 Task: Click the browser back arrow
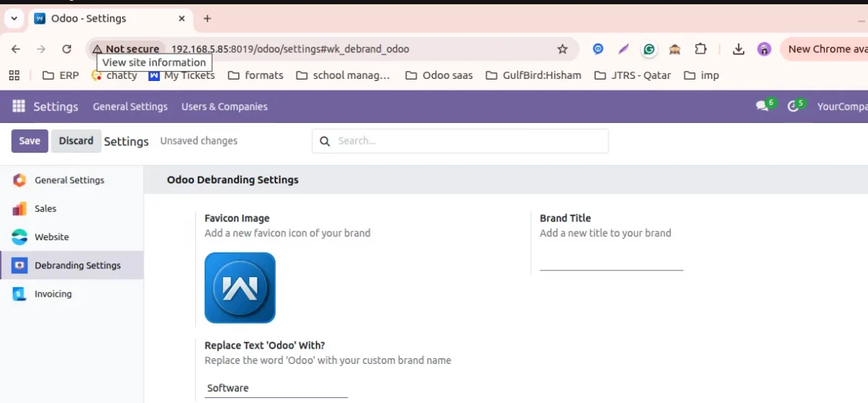16,49
